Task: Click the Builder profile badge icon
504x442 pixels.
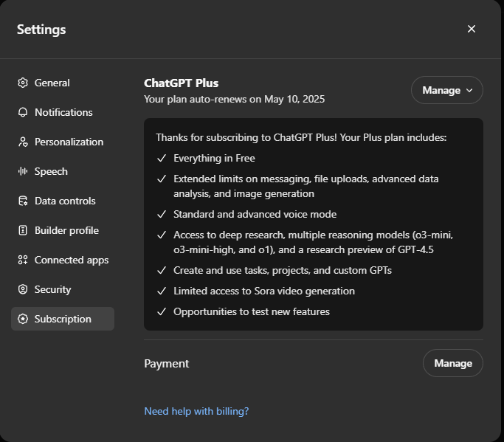Action: [23, 230]
